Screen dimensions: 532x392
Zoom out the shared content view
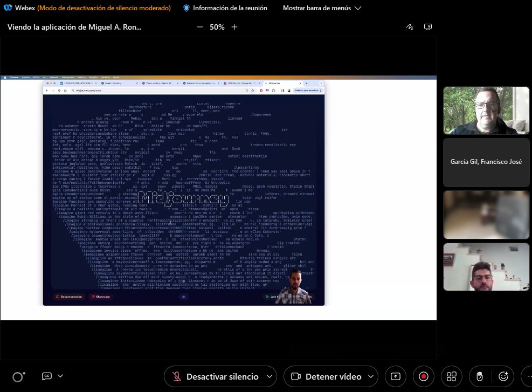coord(200,27)
